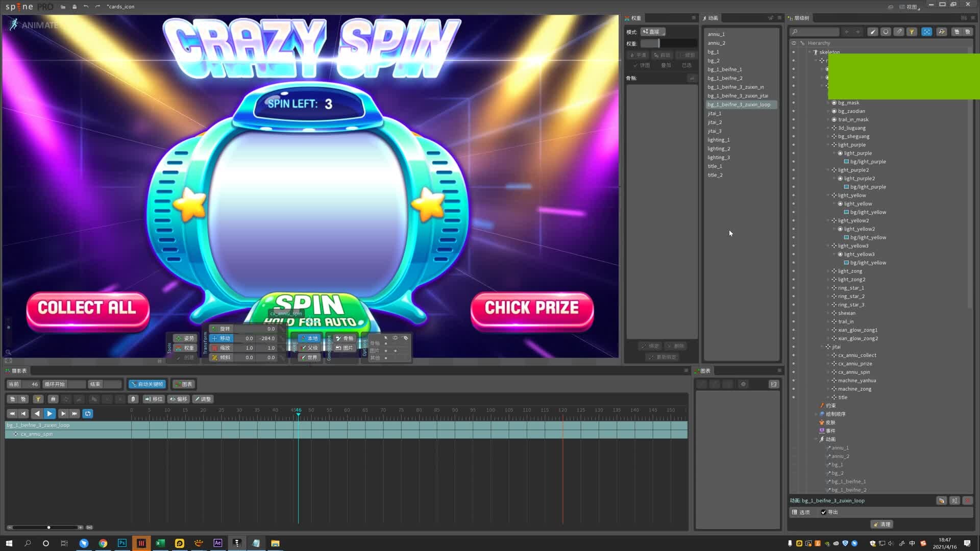This screenshot has height=551, width=980.
Task: Collapse the jitai bone node in hierarchy
Action: 822,347
